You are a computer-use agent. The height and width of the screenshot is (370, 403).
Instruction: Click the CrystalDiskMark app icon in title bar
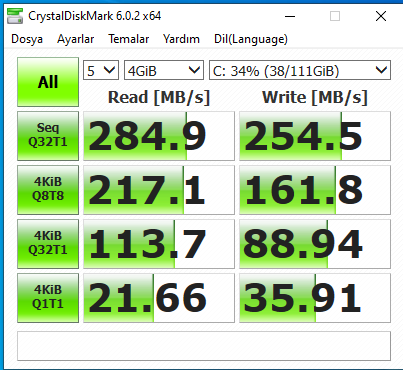pyautogui.click(x=15, y=16)
